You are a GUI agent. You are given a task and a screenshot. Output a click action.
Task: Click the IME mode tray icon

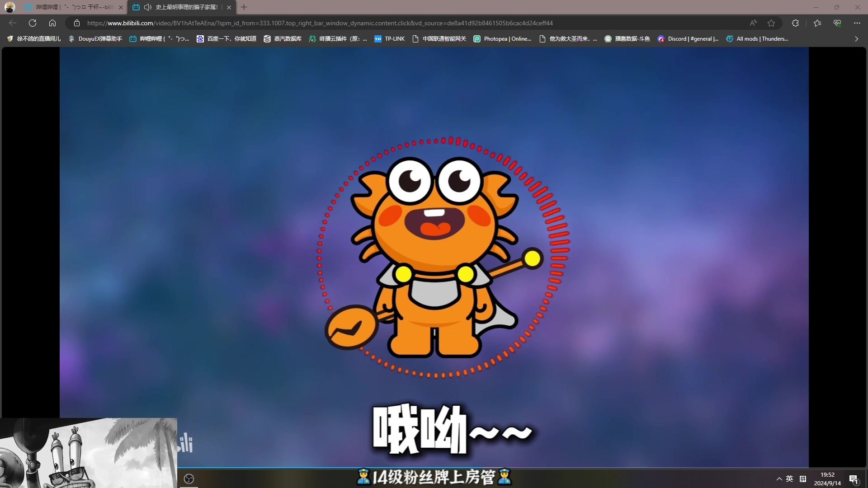[803, 479]
